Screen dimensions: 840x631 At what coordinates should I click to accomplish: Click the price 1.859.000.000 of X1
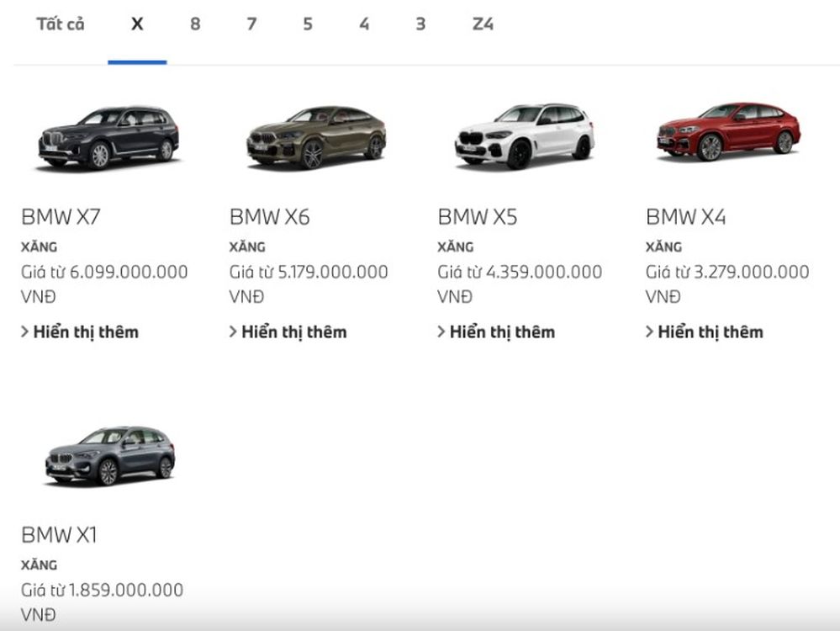126,590
